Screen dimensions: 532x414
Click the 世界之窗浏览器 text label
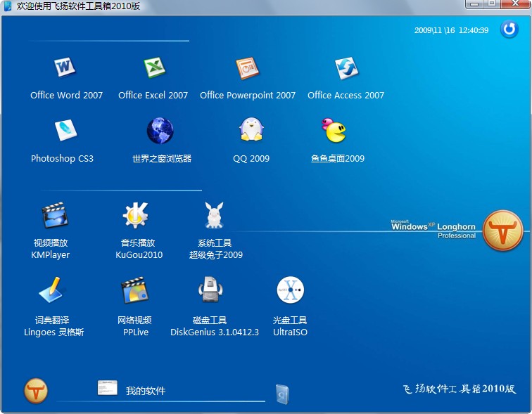pyautogui.click(x=162, y=159)
